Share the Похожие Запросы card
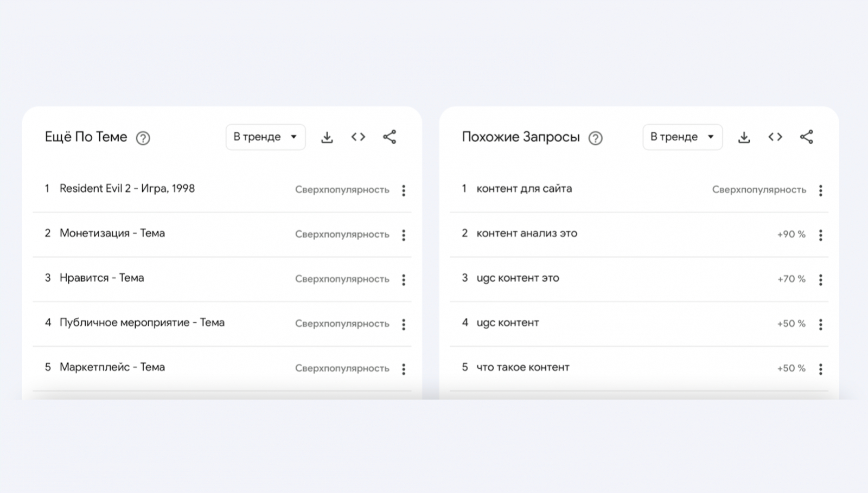Viewport: 868px width, 493px height. coord(806,137)
